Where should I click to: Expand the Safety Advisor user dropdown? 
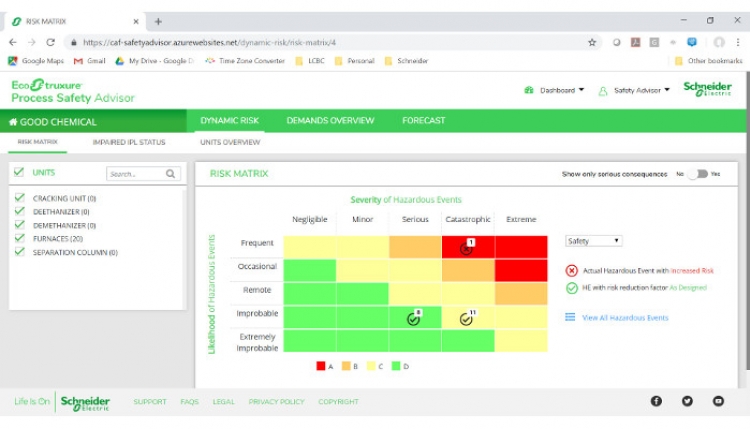coord(634,90)
